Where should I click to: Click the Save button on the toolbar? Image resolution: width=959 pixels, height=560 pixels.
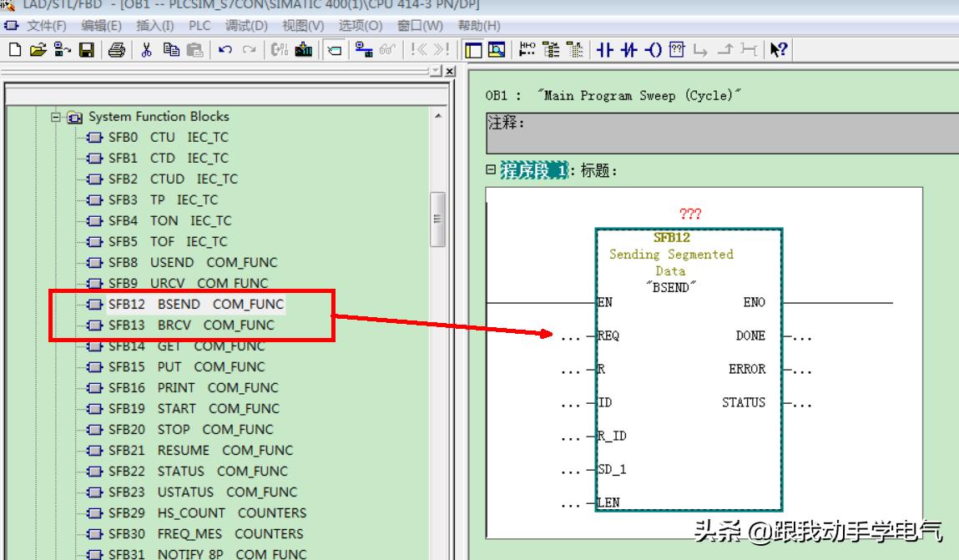(x=88, y=52)
